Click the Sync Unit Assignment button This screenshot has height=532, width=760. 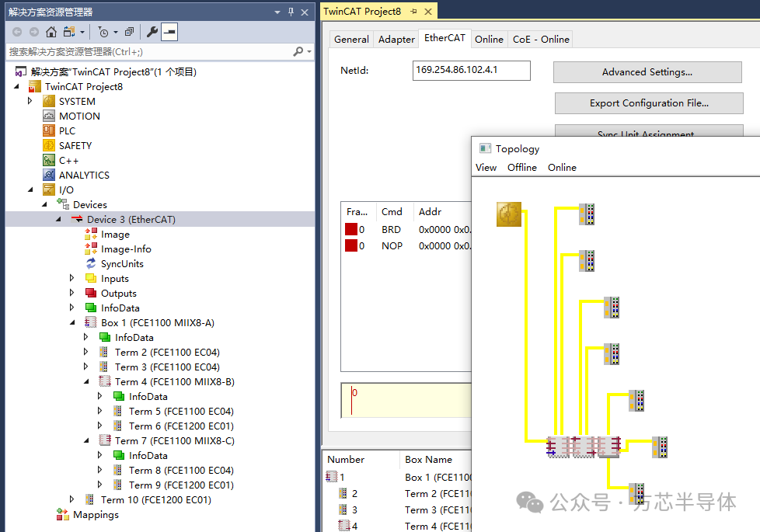pyautogui.click(x=649, y=130)
